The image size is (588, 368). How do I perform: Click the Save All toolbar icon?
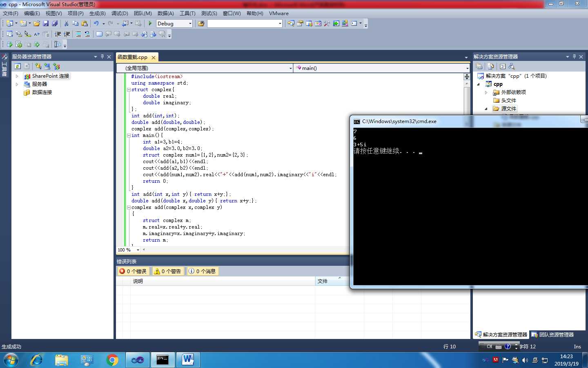pyautogui.click(x=55, y=24)
